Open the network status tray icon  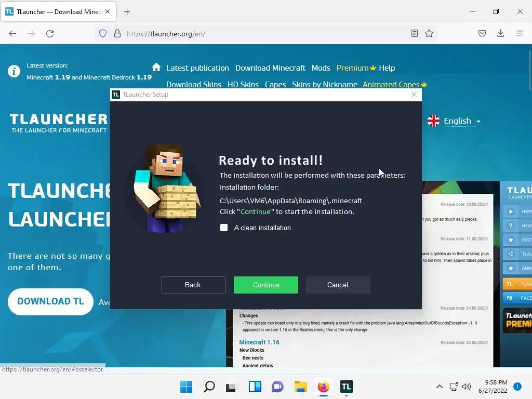click(454, 387)
